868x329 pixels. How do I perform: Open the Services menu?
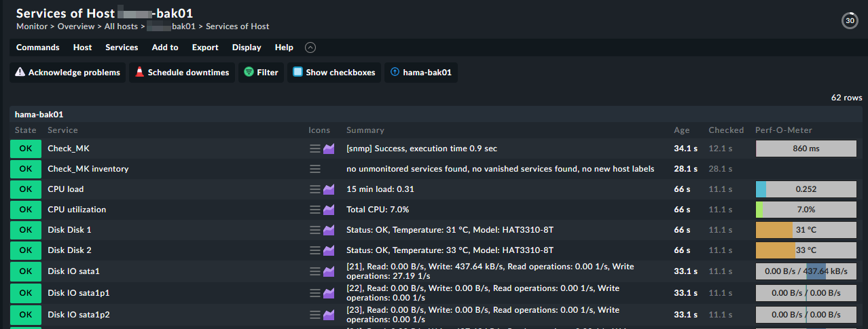(x=122, y=47)
